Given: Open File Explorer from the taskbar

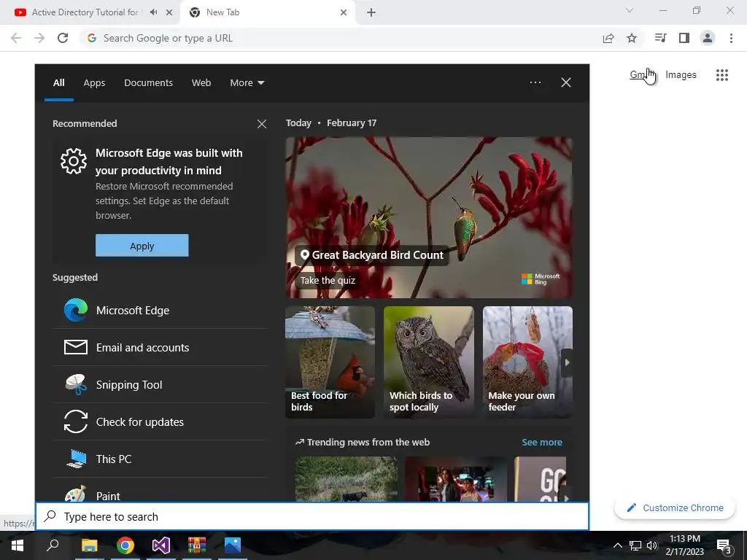Looking at the screenshot, I should [x=89, y=545].
